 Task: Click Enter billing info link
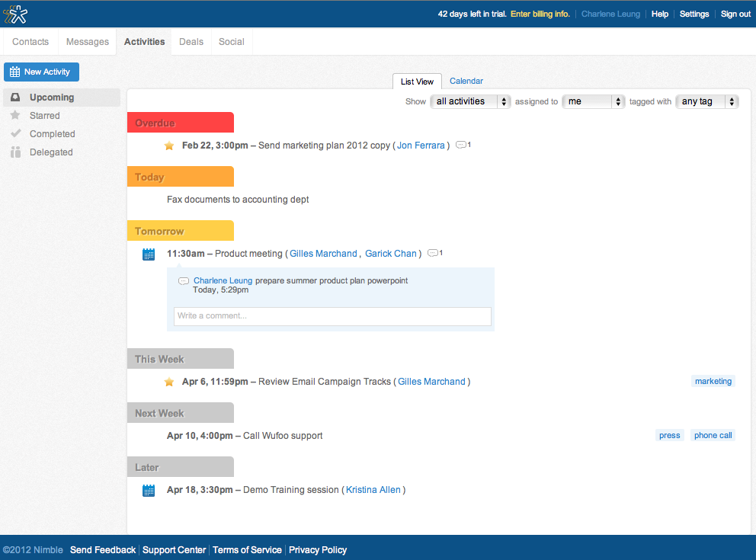point(540,14)
